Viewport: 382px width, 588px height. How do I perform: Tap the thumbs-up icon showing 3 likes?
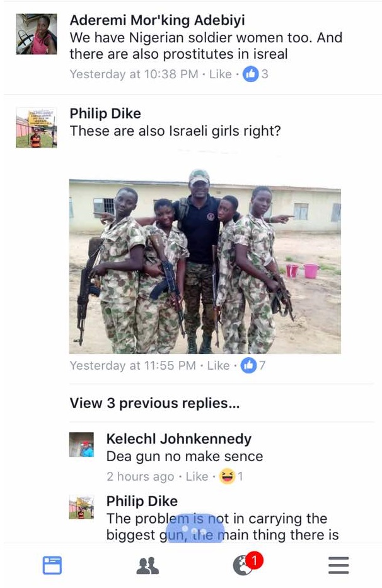tap(250, 74)
